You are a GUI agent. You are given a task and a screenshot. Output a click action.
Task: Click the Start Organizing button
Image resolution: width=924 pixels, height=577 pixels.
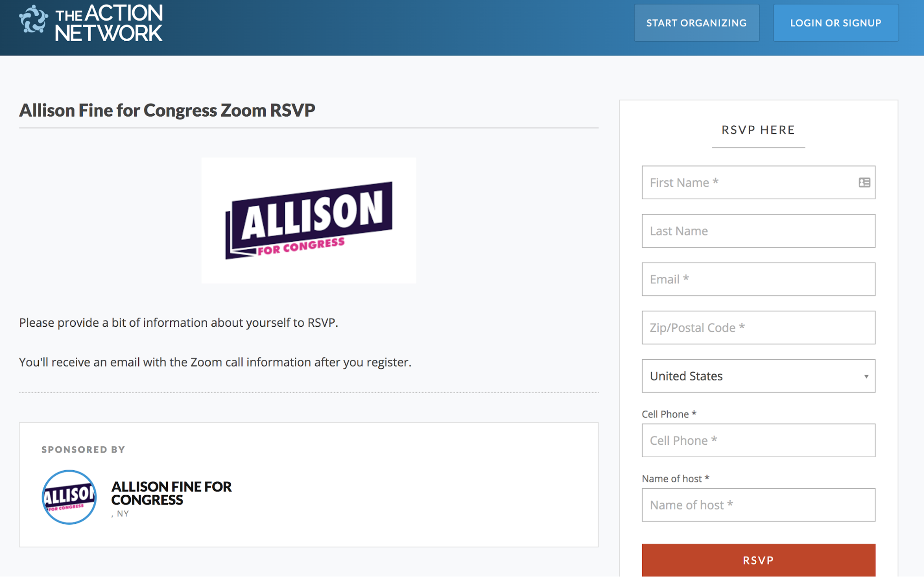[697, 23]
